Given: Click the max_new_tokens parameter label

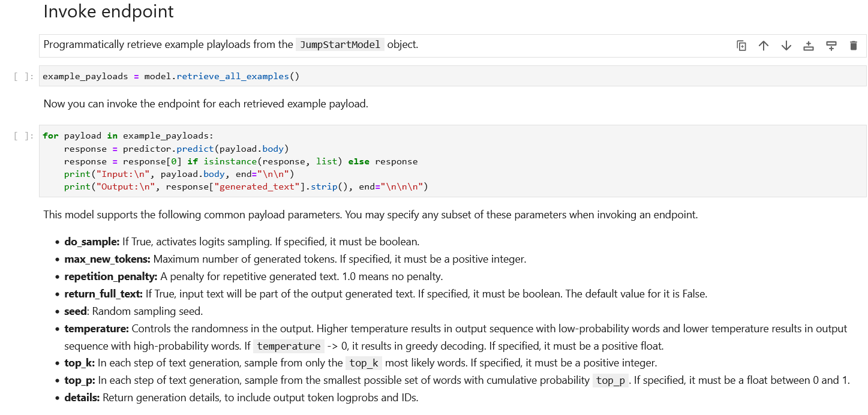Looking at the screenshot, I should coord(108,259).
